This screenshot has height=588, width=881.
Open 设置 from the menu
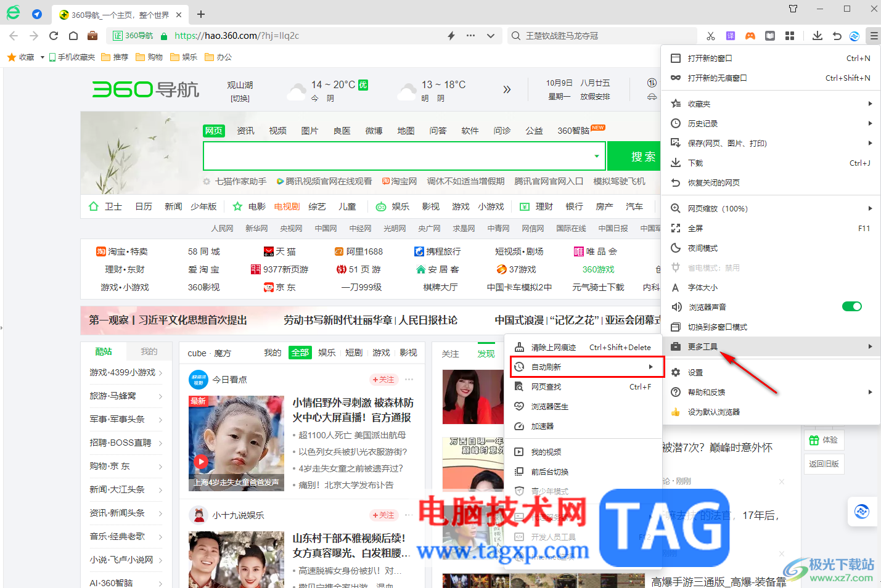[x=771, y=372]
